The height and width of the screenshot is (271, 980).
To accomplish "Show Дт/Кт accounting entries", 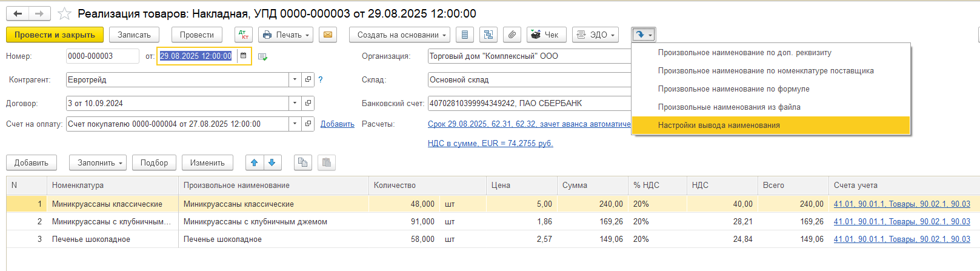I will pyautogui.click(x=244, y=35).
